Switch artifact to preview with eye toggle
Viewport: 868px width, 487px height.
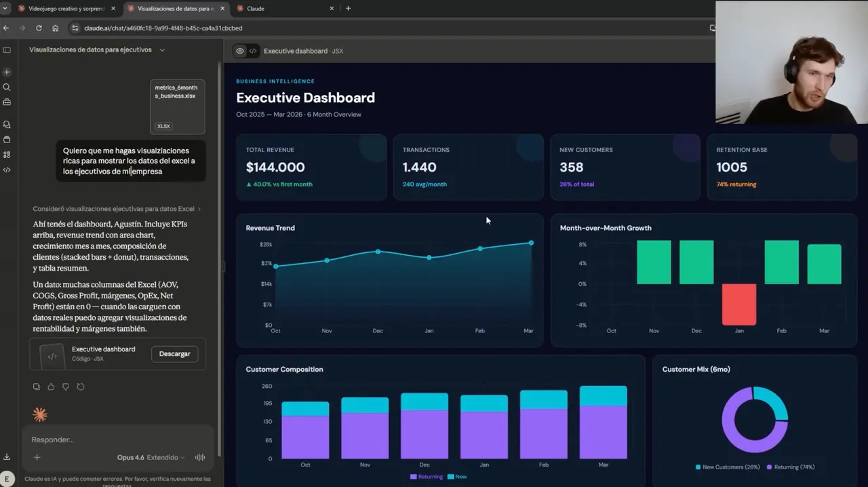pos(240,51)
